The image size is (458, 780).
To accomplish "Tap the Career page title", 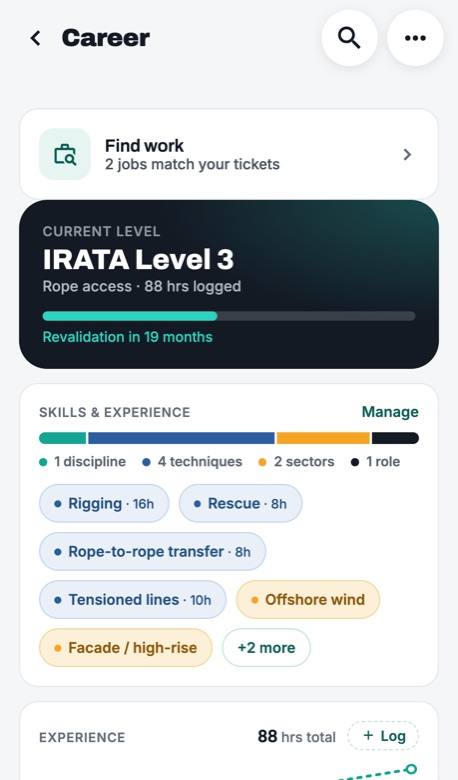I will tap(105, 38).
